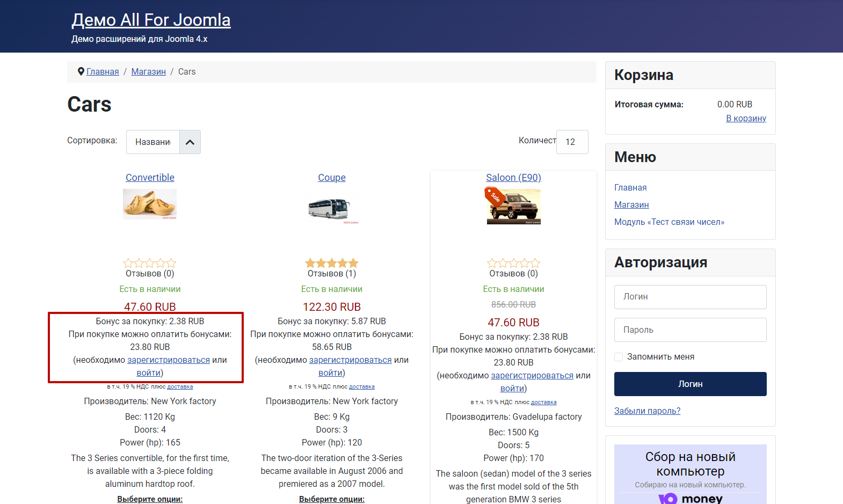This screenshot has height=504, width=843.
Task: Click зарегистрироваться under Saloon (E90)
Action: click(x=532, y=376)
